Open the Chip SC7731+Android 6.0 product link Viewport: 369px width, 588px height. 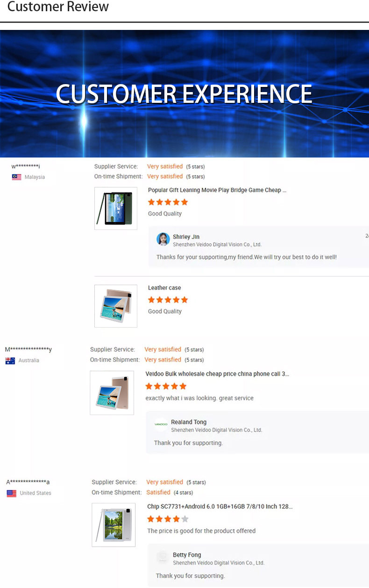tap(220, 507)
